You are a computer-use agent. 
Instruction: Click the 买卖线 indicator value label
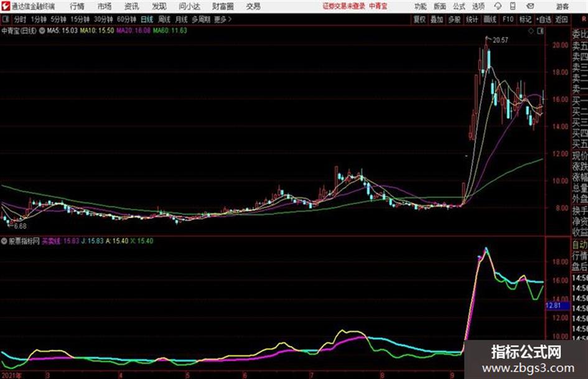(60, 241)
